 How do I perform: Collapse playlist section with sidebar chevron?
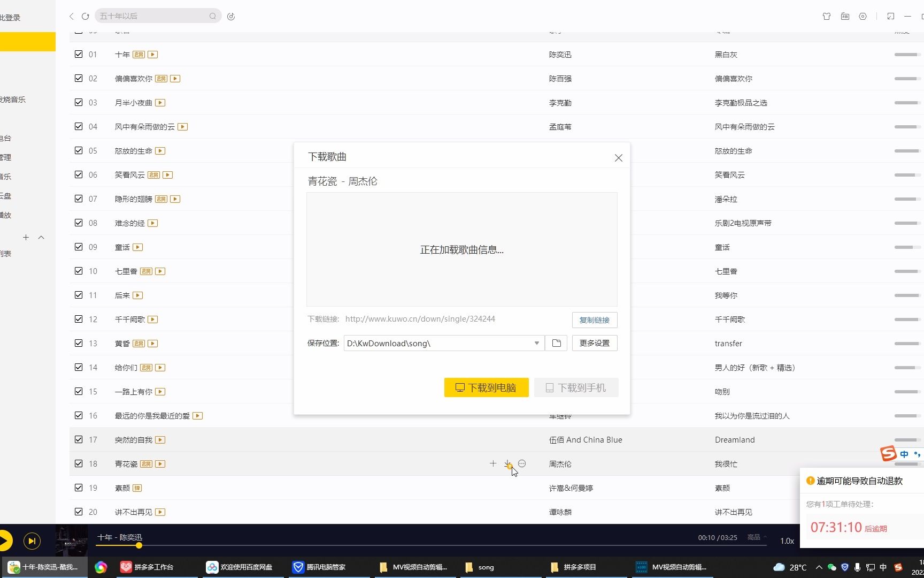pyautogui.click(x=41, y=237)
